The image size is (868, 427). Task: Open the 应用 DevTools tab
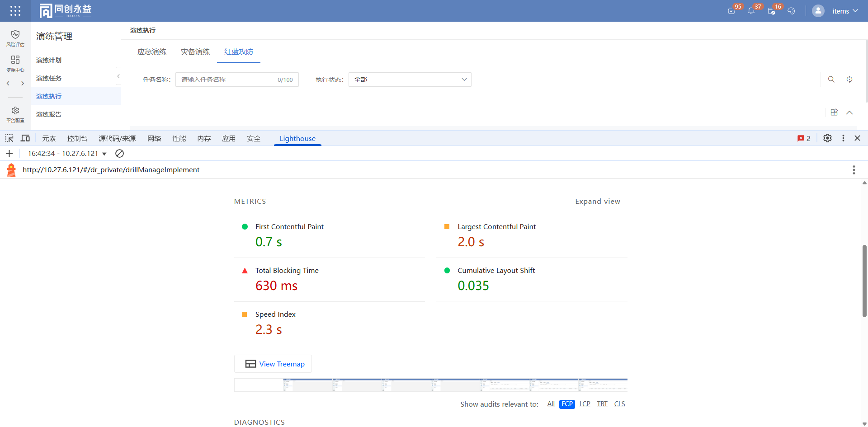coord(229,139)
